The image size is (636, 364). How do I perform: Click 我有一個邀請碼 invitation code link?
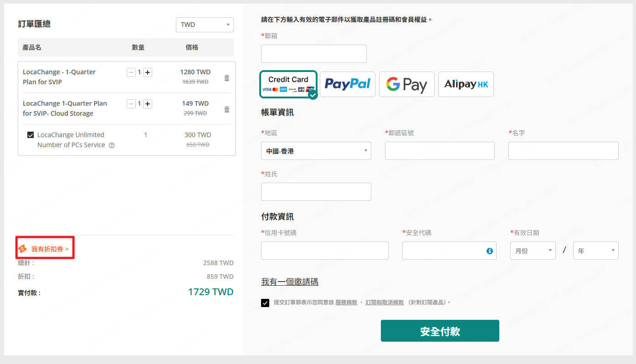click(290, 282)
